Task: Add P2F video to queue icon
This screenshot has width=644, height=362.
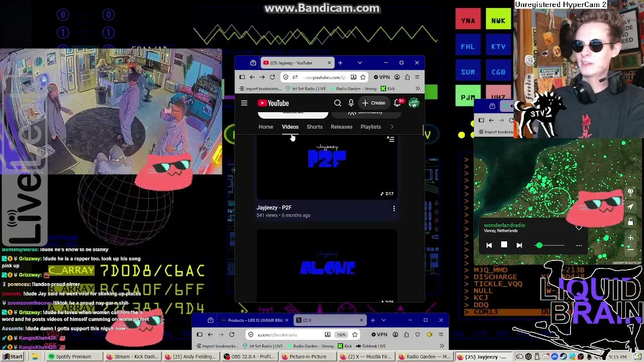Action: 391,139
